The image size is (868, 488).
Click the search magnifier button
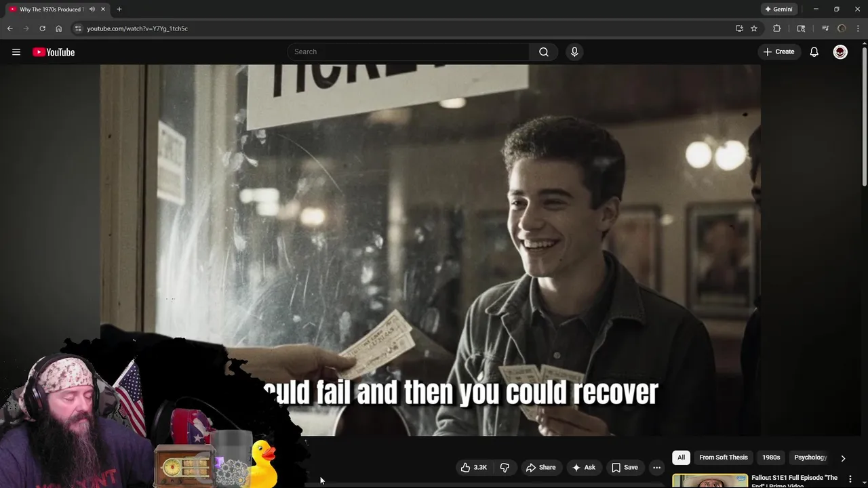[544, 52]
